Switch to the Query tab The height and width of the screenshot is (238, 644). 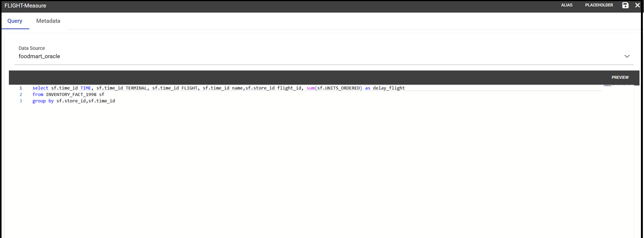pyautogui.click(x=15, y=21)
